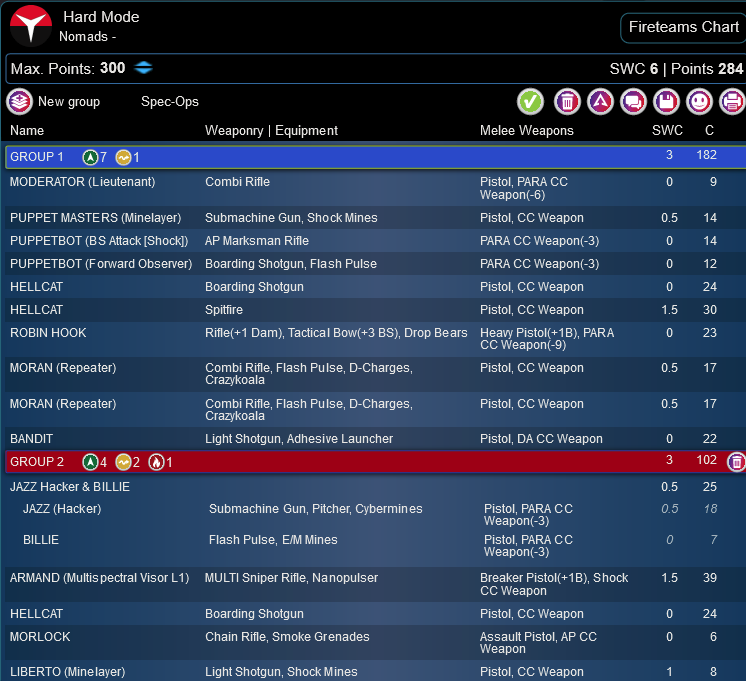This screenshot has width=746, height=681.
Task: Click Light Shotgun, Adhesive Launcher text
Action: (299, 439)
